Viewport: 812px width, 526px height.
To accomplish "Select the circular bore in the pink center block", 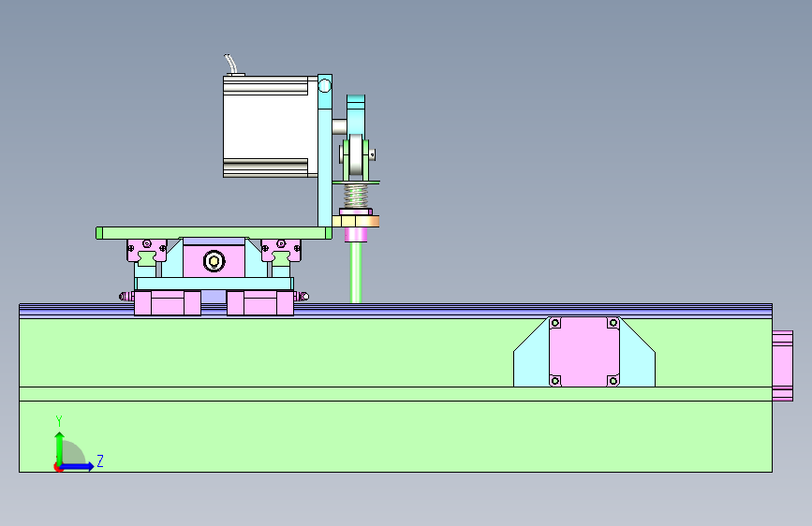I will [x=214, y=261].
